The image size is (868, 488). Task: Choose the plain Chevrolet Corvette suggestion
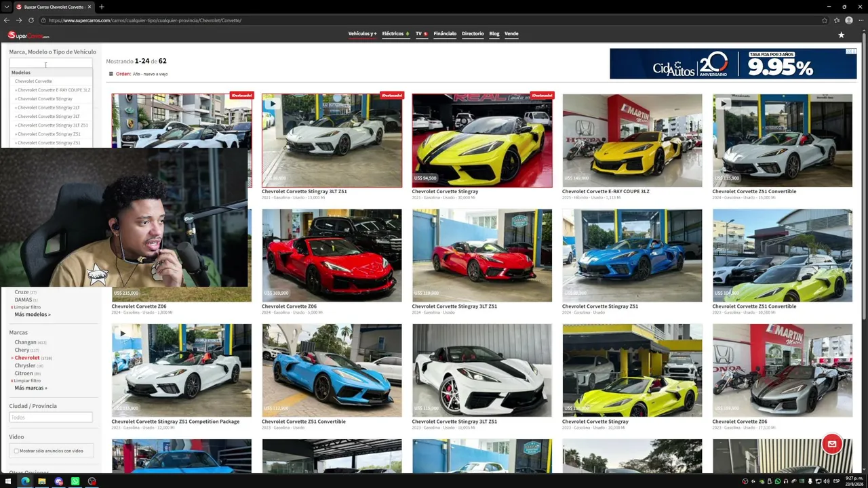tap(33, 81)
